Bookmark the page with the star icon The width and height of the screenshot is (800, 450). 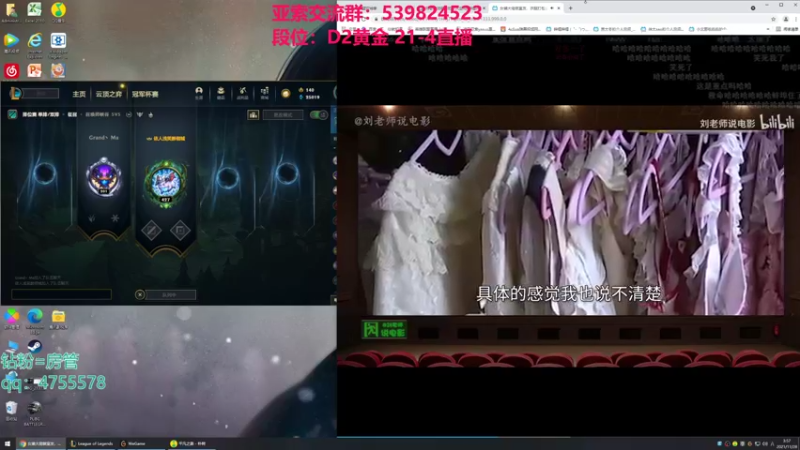click(x=773, y=19)
